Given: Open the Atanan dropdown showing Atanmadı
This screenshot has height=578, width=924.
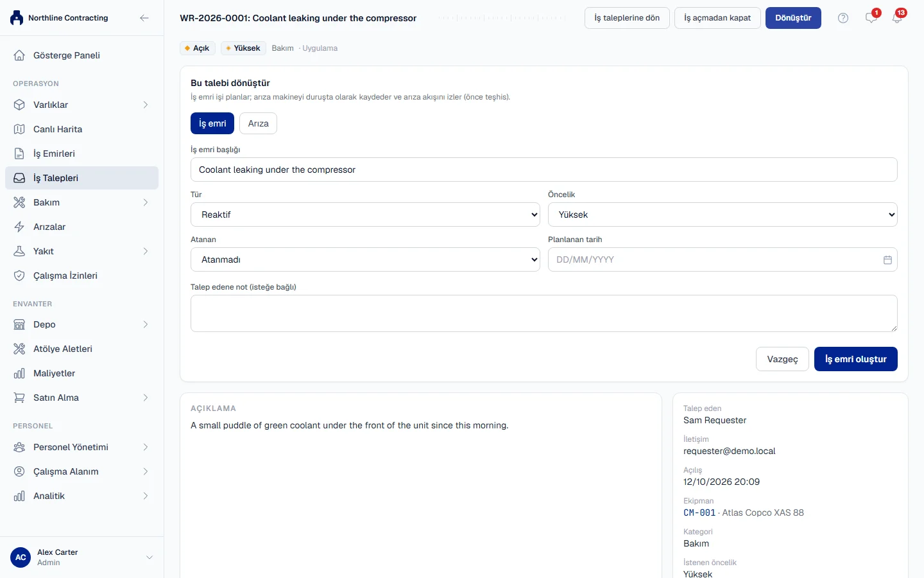Looking at the screenshot, I should click(365, 259).
